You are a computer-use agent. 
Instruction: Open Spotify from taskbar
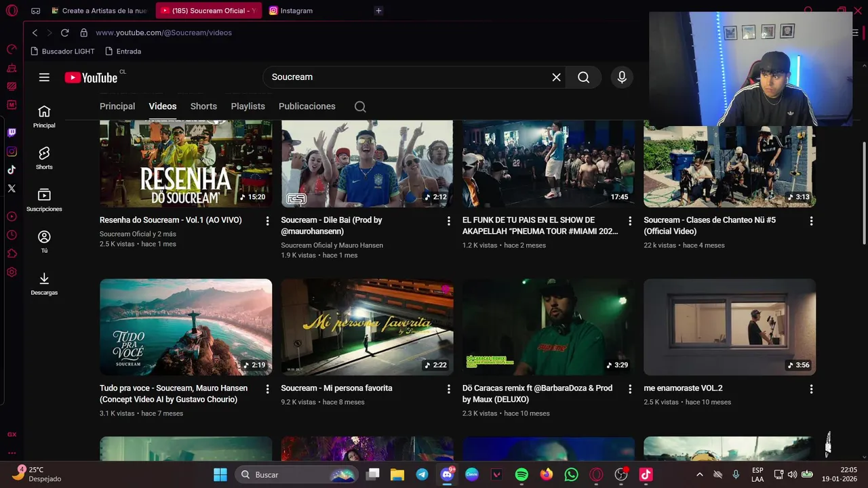(x=521, y=474)
